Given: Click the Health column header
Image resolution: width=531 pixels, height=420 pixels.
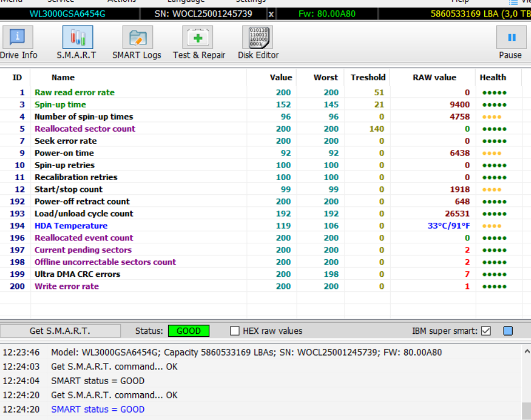Looking at the screenshot, I should click(x=492, y=78).
